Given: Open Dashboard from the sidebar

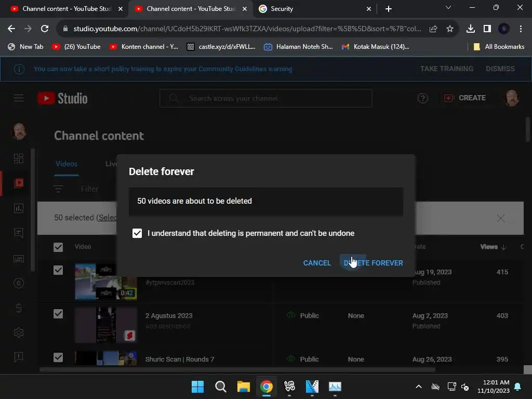Looking at the screenshot, I should [x=19, y=158].
